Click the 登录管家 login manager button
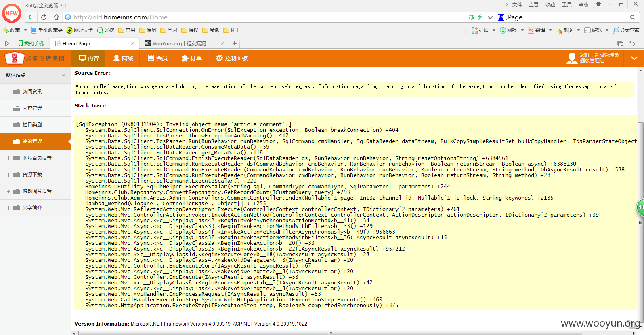The height and width of the screenshot is (335, 644). tap(626, 30)
